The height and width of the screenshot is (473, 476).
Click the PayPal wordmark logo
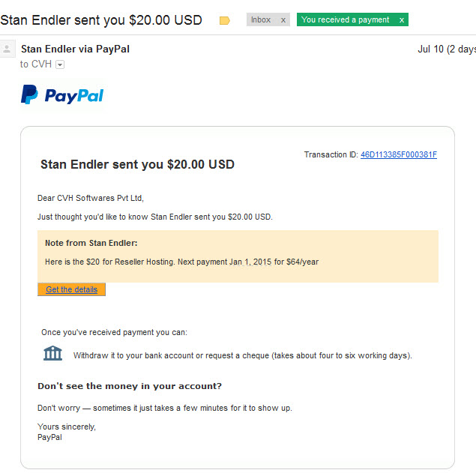[x=74, y=96]
